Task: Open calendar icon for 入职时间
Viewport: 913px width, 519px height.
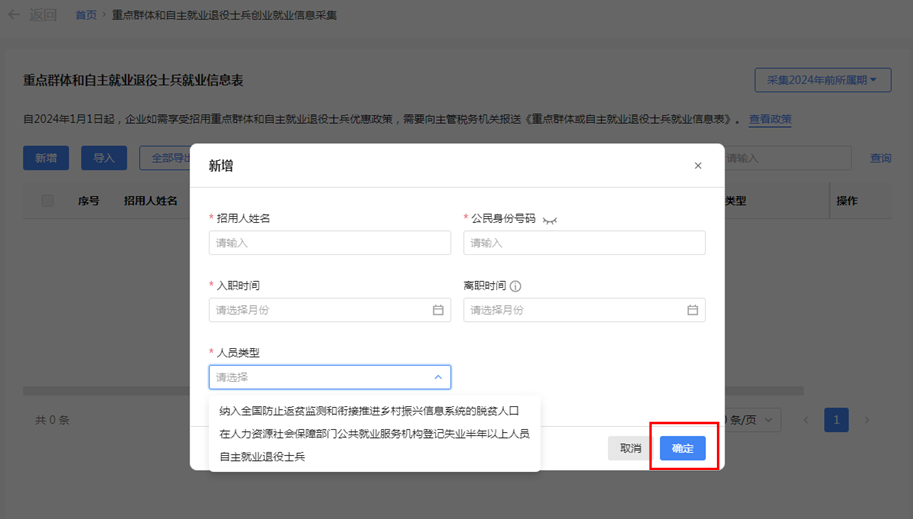Action: point(438,310)
